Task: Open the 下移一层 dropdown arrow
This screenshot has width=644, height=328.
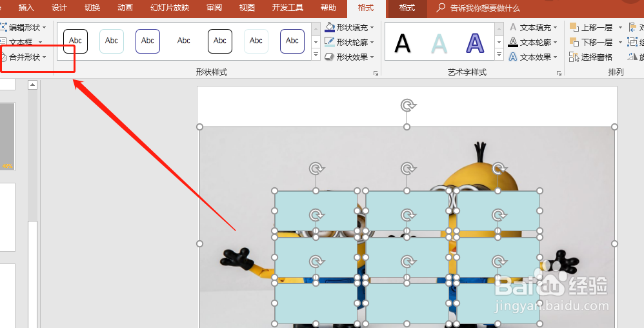Action: [x=620, y=43]
